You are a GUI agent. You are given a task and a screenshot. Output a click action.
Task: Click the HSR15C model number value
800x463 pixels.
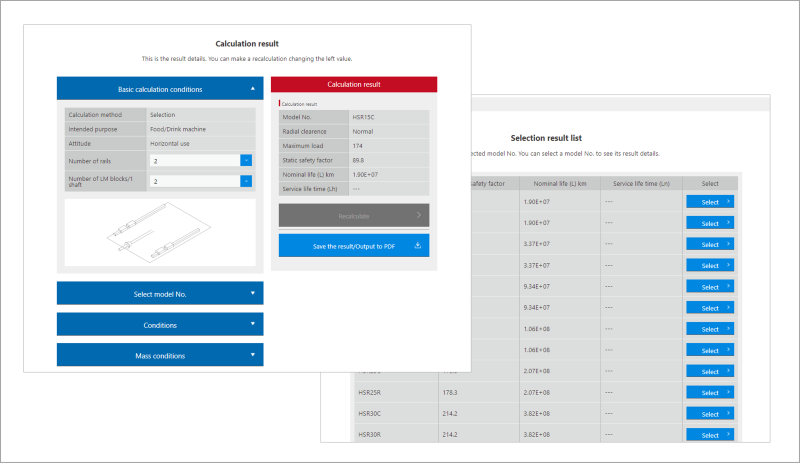point(363,117)
